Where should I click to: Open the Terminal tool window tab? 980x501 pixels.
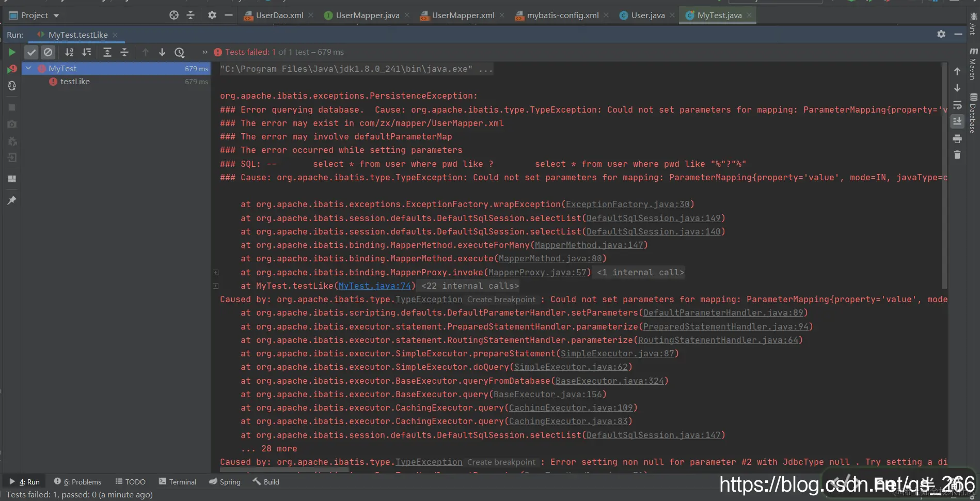[178, 482]
